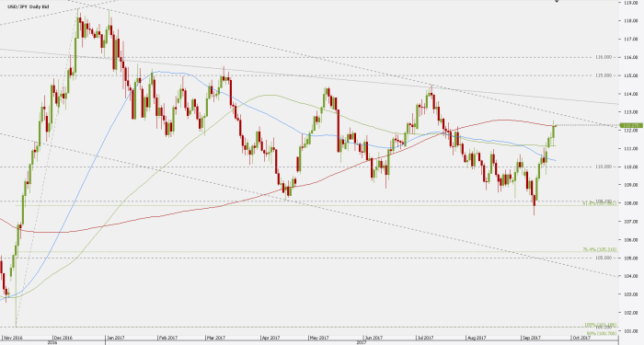This screenshot has width=644, height=345.
Task: Click the Apr 2017 time axis marker
Action: click(270, 338)
